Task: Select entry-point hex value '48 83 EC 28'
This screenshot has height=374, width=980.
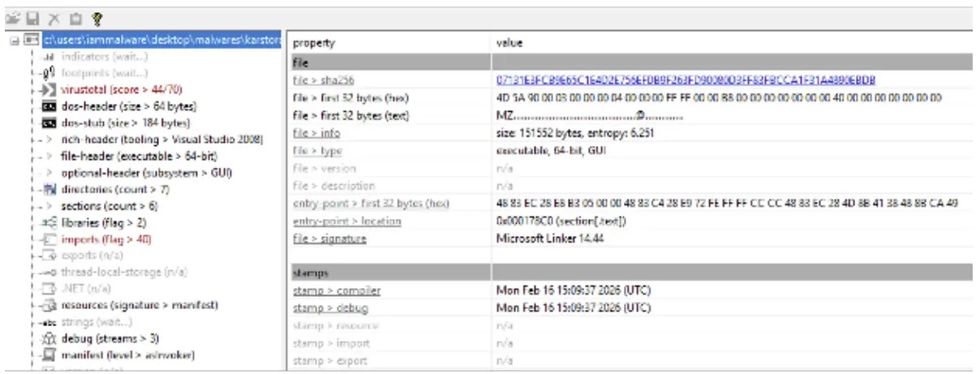Action: click(728, 204)
